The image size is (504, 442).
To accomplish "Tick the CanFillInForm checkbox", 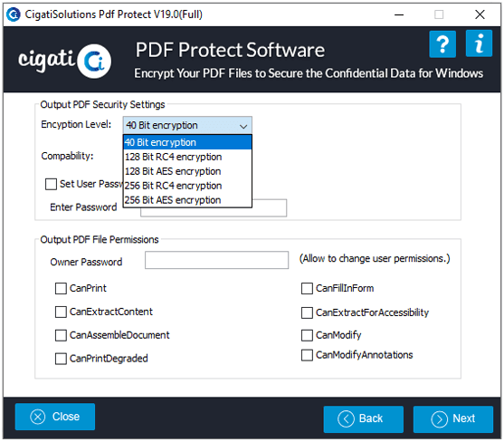I will (x=307, y=288).
